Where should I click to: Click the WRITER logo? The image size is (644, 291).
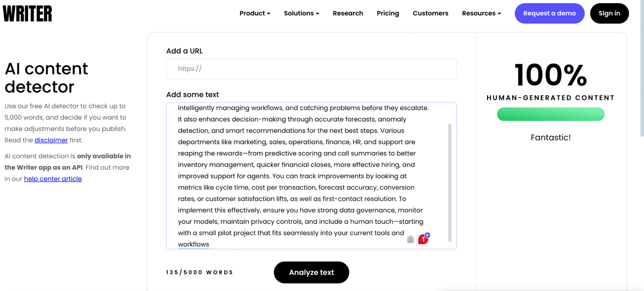pyautogui.click(x=27, y=14)
